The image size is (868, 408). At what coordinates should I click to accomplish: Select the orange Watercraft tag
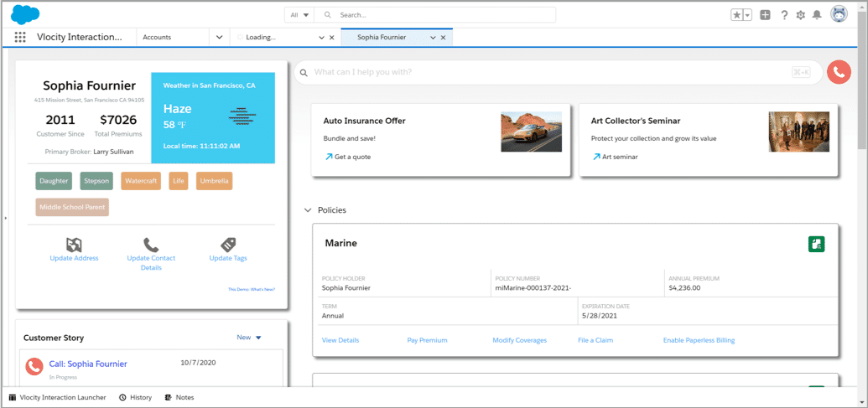(x=141, y=181)
